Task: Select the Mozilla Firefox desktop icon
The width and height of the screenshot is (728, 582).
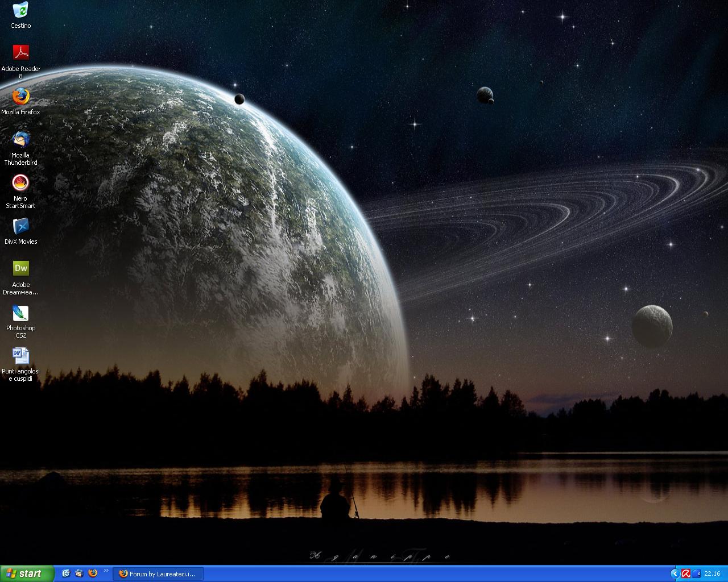Action: (20, 101)
